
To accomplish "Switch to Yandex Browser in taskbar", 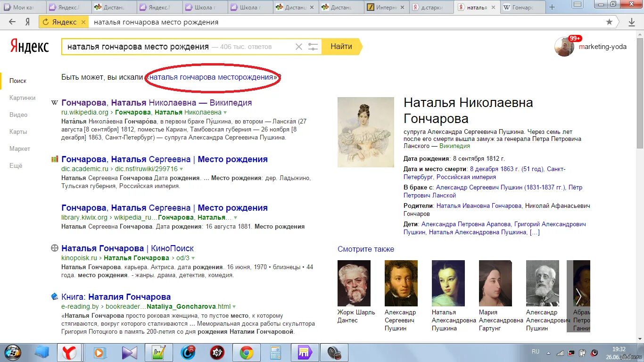I will (x=70, y=352).
